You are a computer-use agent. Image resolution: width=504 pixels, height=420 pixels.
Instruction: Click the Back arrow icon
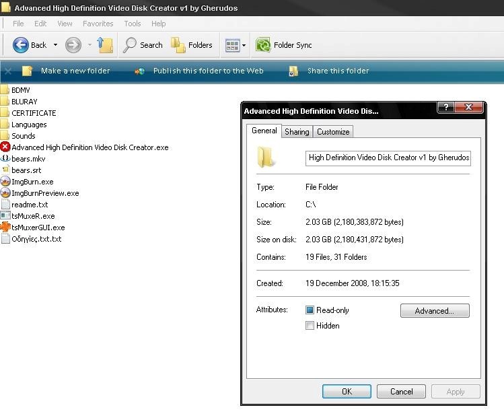click(x=21, y=44)
